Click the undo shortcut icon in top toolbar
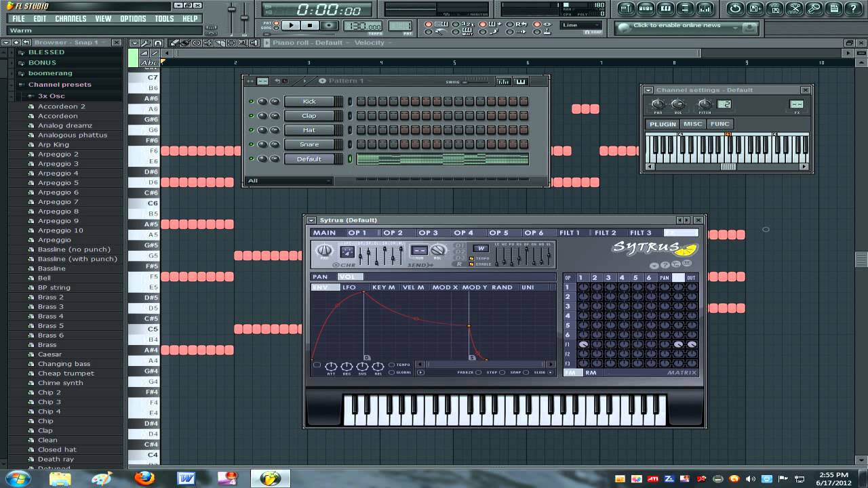This screenshot has height=488, width=868. tap(735, 9)
